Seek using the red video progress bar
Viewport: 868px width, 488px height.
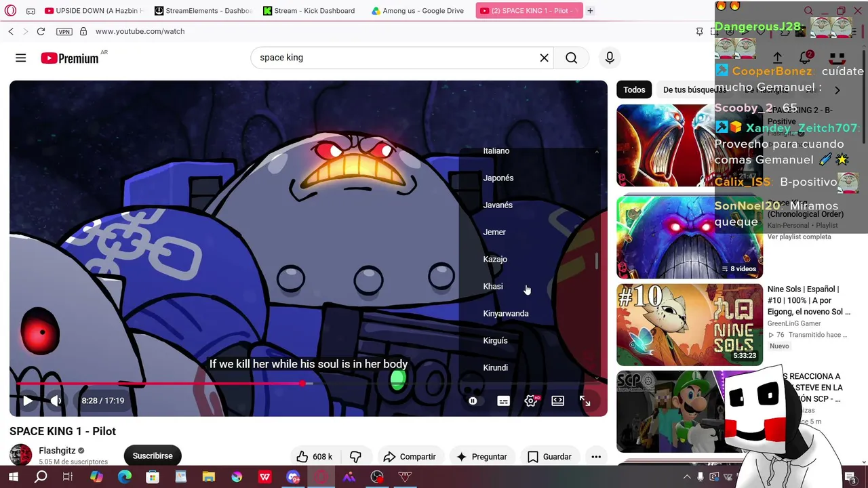click(309, 384)
